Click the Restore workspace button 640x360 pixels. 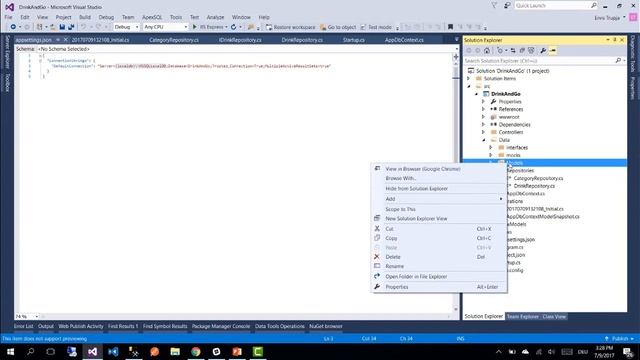291,27
